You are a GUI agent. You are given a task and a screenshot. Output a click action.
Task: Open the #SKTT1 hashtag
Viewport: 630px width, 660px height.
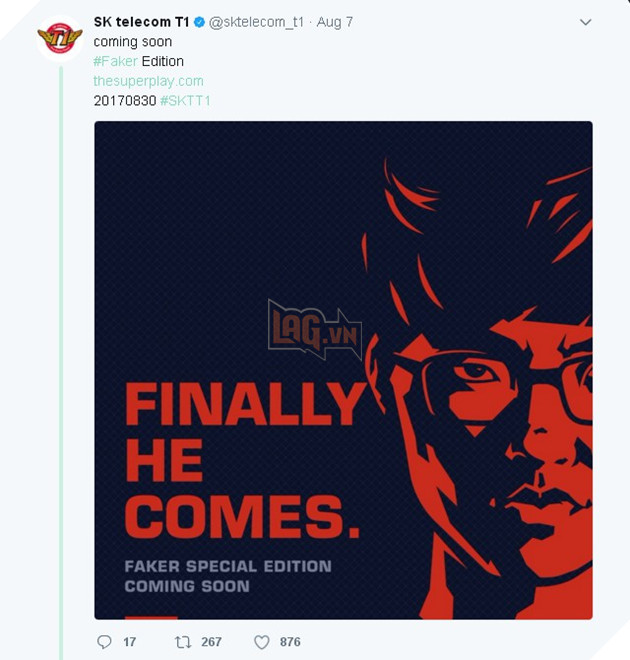tap(185, 101)
